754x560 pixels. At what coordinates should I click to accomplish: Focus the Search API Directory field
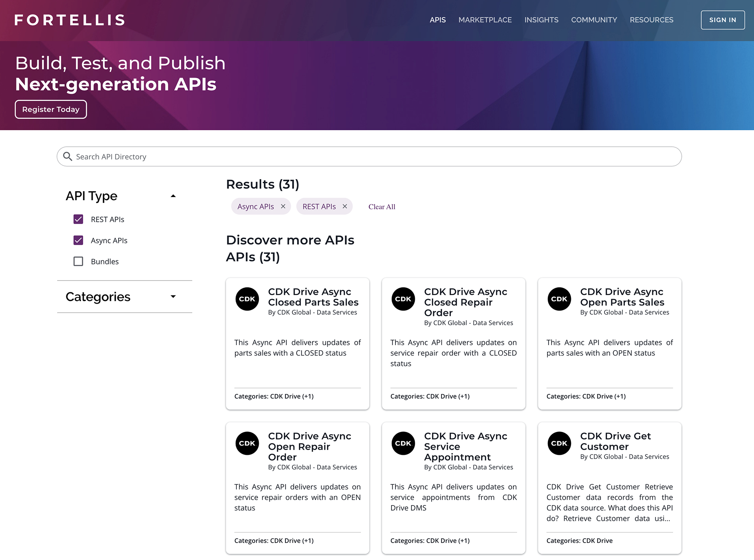tap(369, 157)
